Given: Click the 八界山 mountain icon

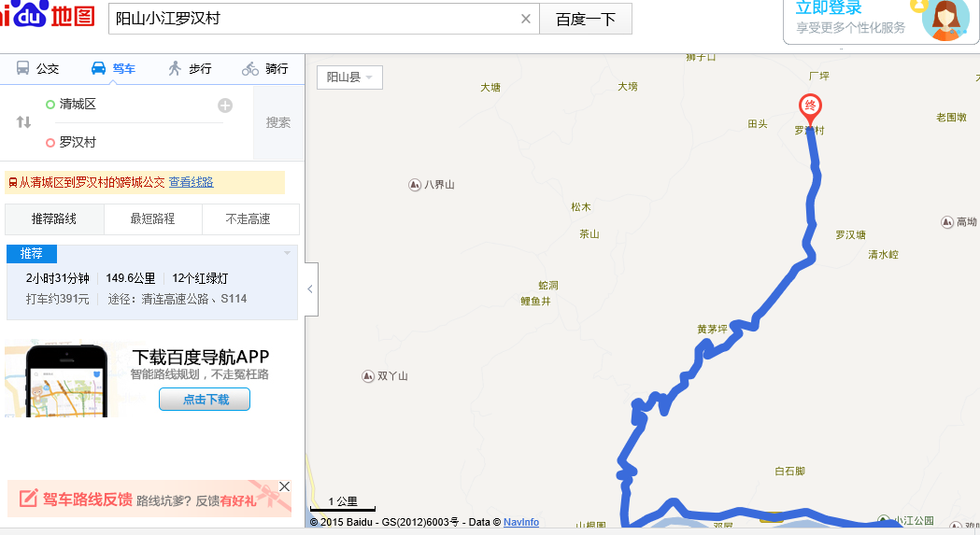Looking at the screenshot, I should [x=415, y=185].
